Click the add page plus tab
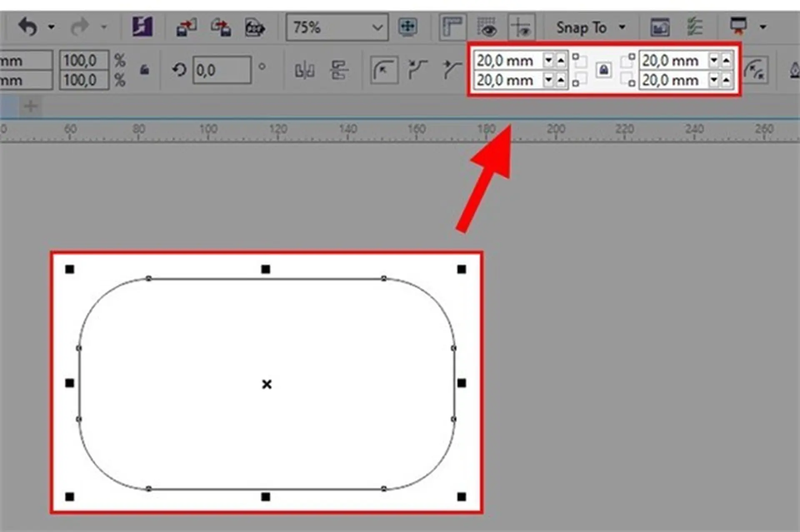The width and height of the screenshot is (800, 532). tap(30, 106)
